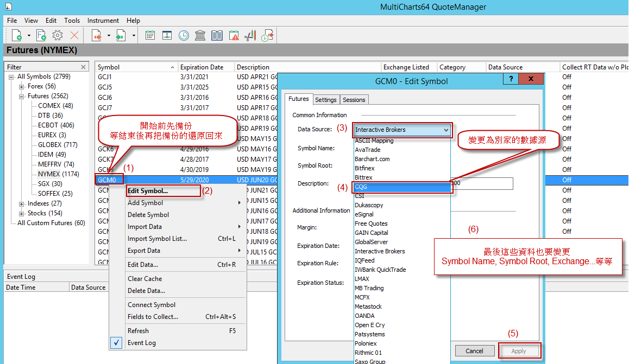The image size is (629, 364).
Task: Switch to the Sessions tab in Edit Symbol
Action: [354, 100]
